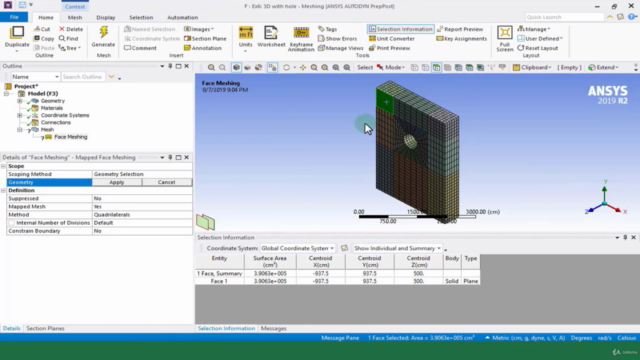The image size is (640, 360).
Task: Switch to the Mesh ribbon tab
Action: pyautogui.click(x=75, y=18)
